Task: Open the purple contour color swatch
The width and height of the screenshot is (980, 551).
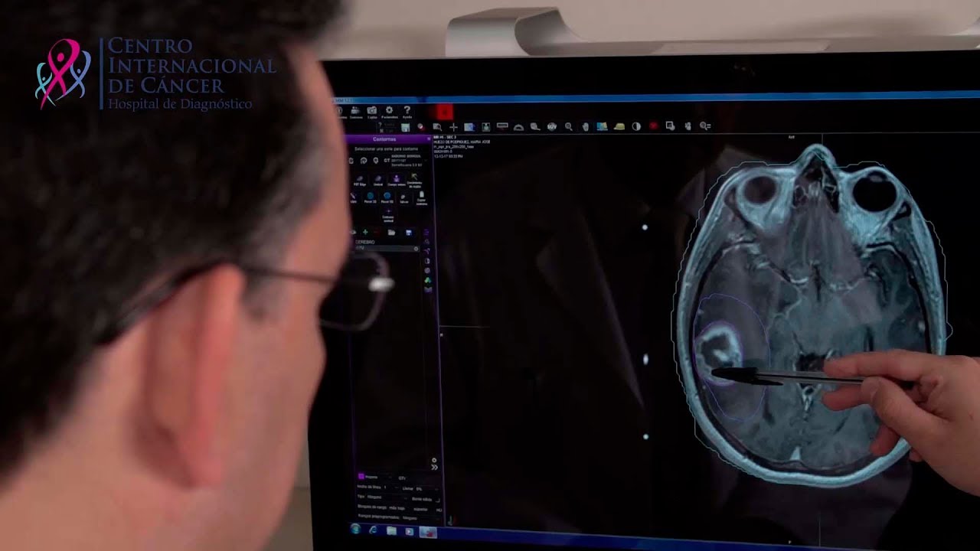Action: pos(361,476)
